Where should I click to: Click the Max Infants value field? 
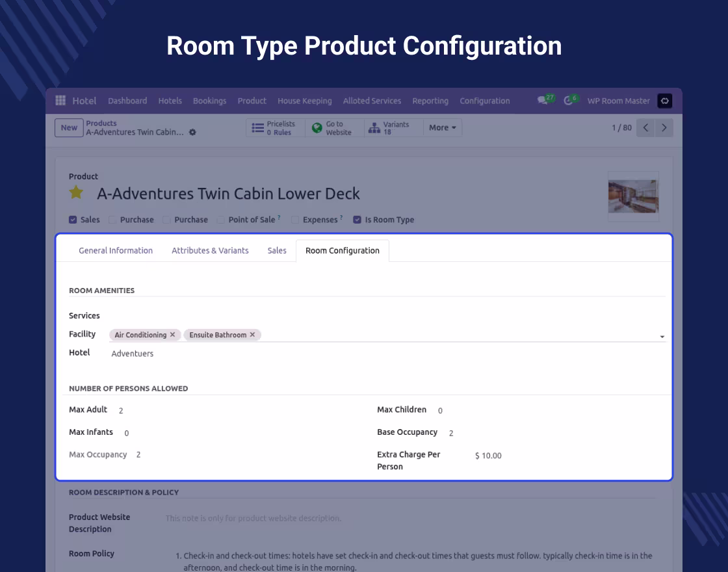click(x=126, y=433)
